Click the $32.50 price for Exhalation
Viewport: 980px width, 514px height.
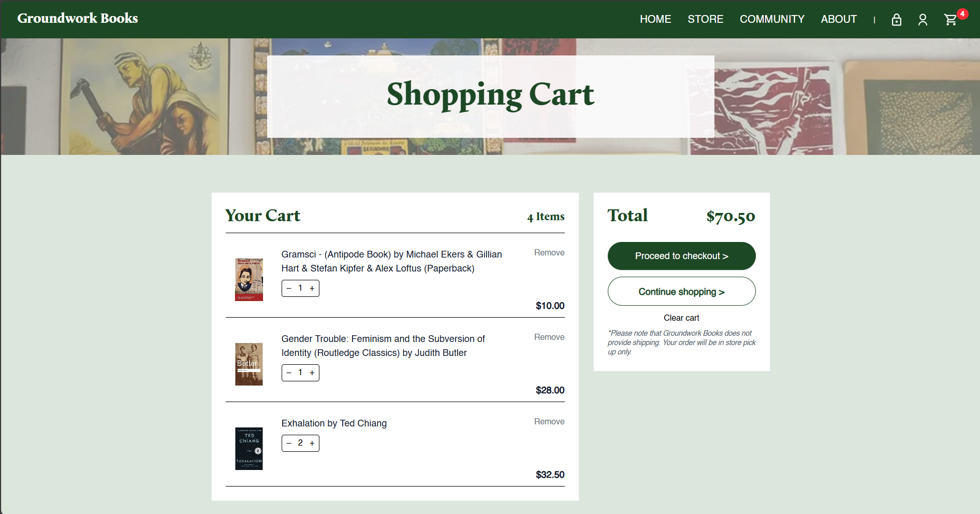tap(550, 475)
